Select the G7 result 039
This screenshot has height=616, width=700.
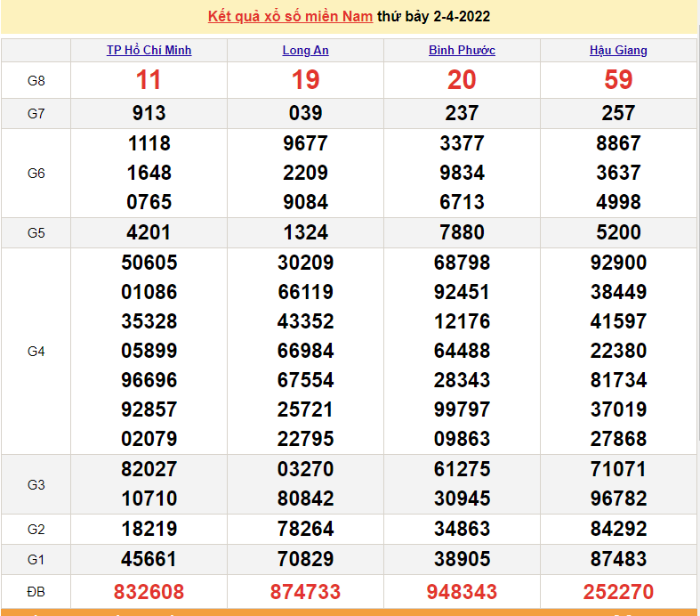click(x=305, y=113)
